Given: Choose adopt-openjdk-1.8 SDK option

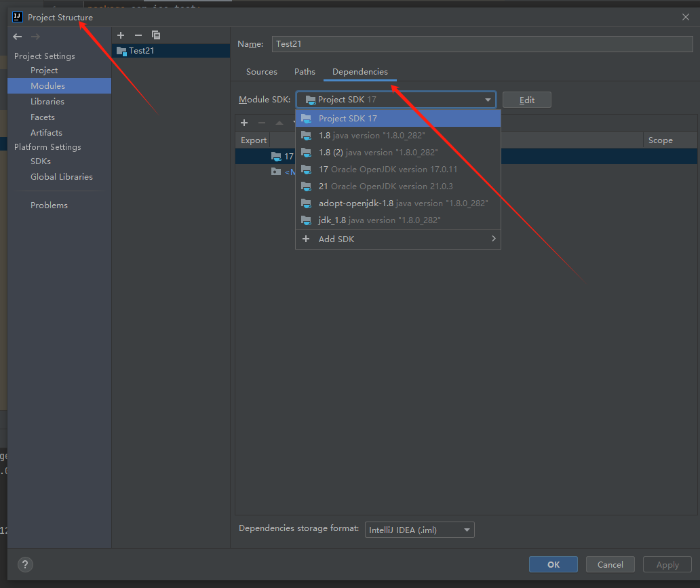Looking at the screenshot, I should [x=397, y=203].
